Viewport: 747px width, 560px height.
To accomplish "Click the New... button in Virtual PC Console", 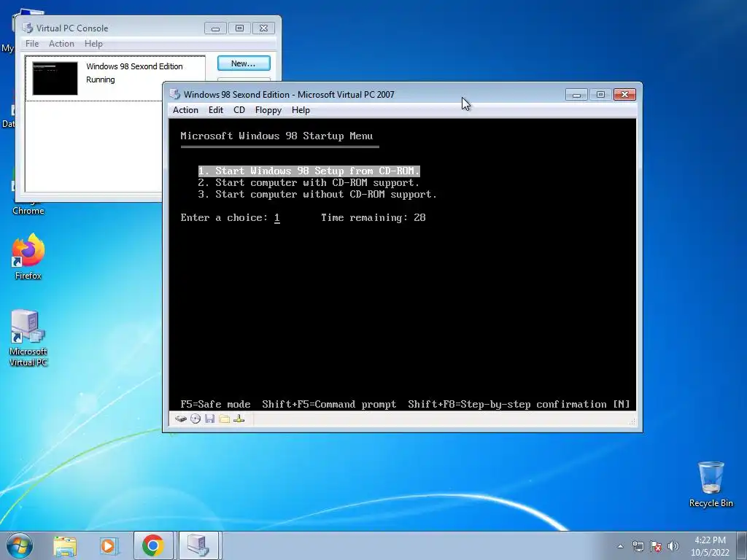I will coord(244,63).
